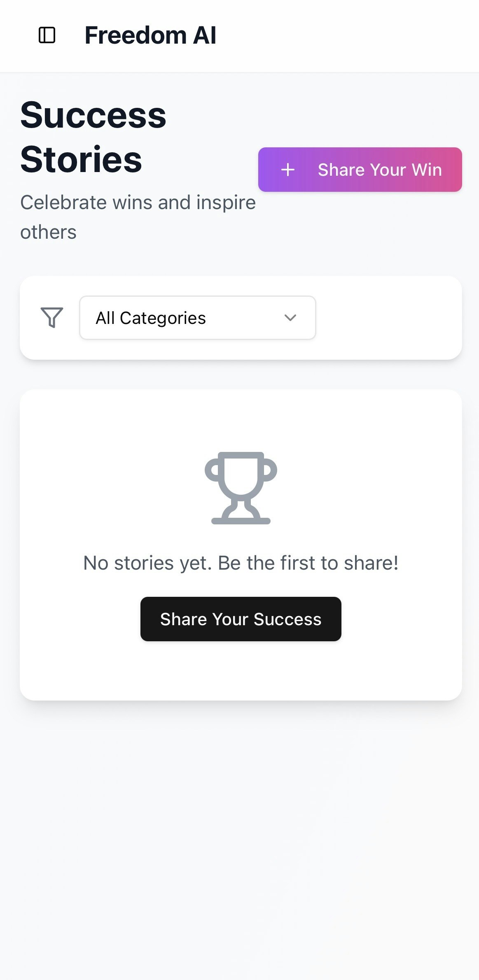Click the Freedom AI title
The image size is (479, 980).
click(x=150, y=35)
